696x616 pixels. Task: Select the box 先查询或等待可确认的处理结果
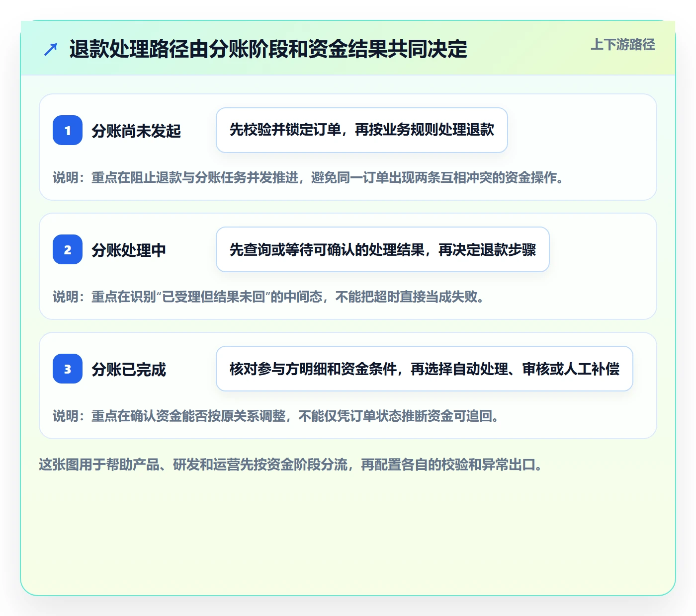(383, 249)
